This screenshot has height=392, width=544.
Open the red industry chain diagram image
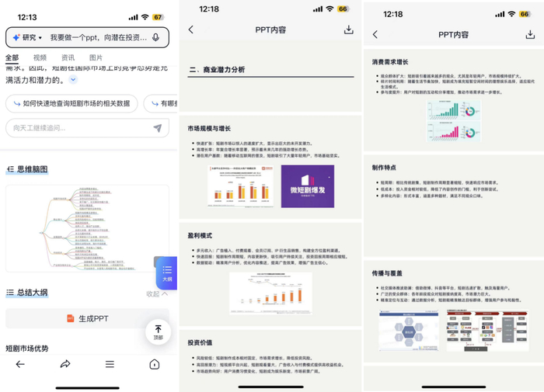487,331
